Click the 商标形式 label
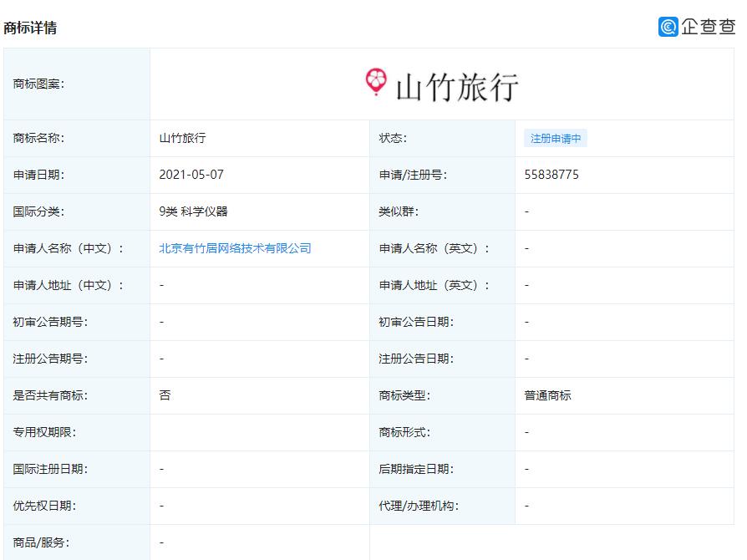This screenshot has height=560, width=747. point(404,432)
